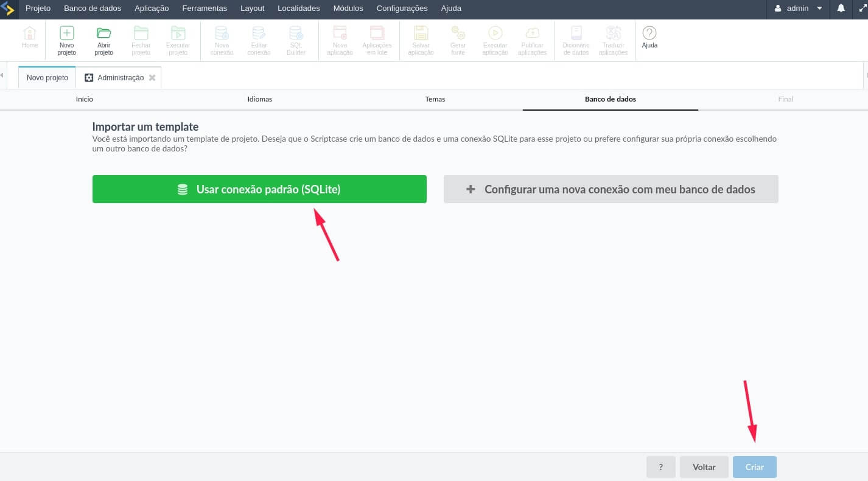Screen dimensions: 868x481
Task: Open the Layout menu
Action: [252, 9]
